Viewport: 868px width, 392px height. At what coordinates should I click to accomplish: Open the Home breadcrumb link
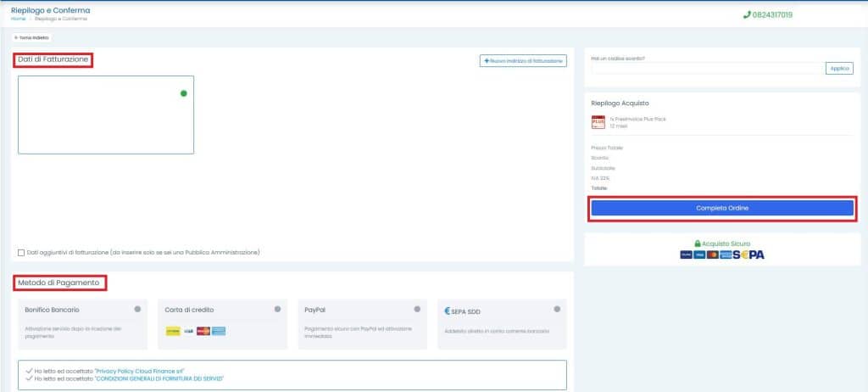(17, 18)
